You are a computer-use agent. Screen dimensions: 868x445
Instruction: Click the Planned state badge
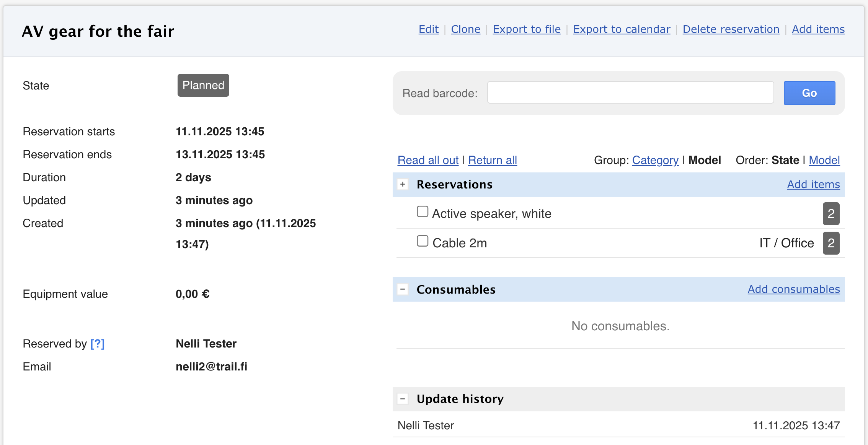(x=203, y=85)
